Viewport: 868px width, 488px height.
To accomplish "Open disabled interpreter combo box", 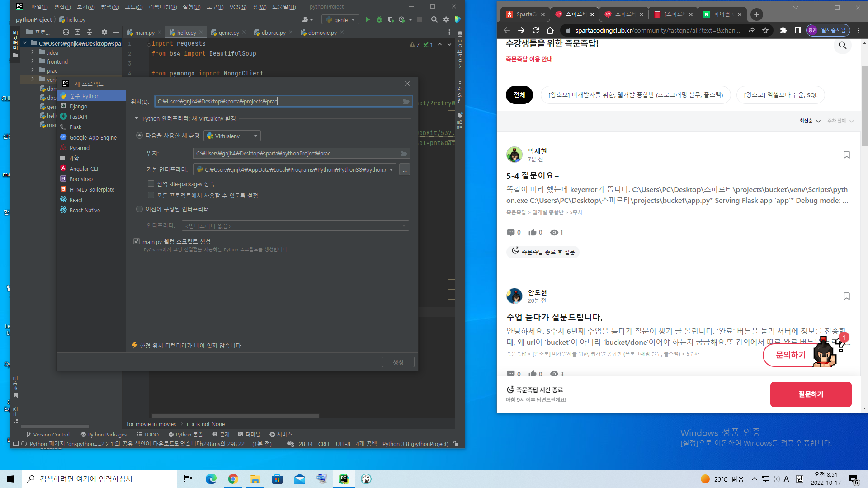I will click(x=295, y=225).
